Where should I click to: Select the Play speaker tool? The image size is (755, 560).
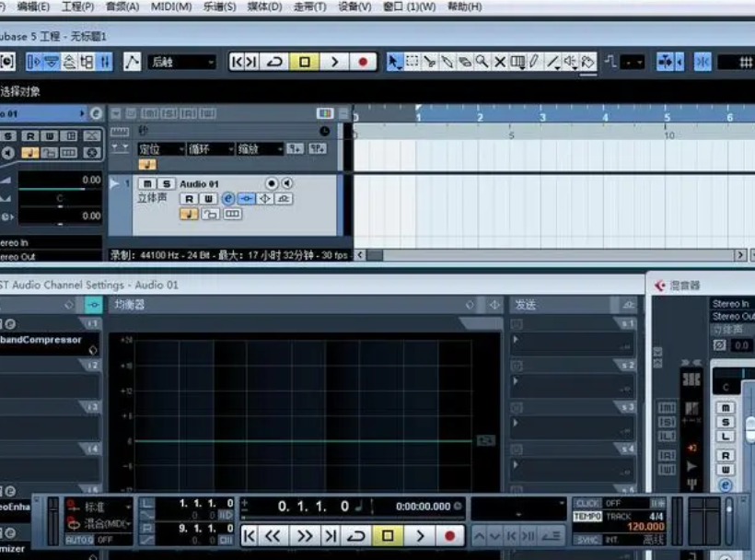click(570, 62)
